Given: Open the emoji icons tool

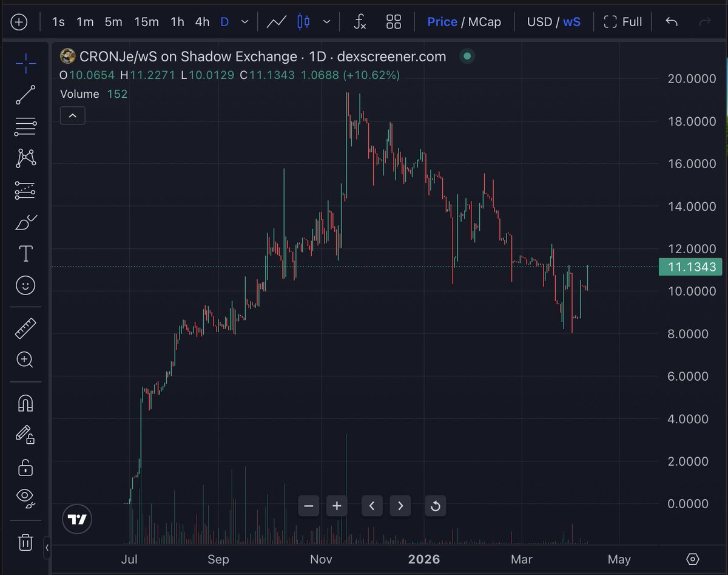Looking at the screenshot, I should 25,285.
